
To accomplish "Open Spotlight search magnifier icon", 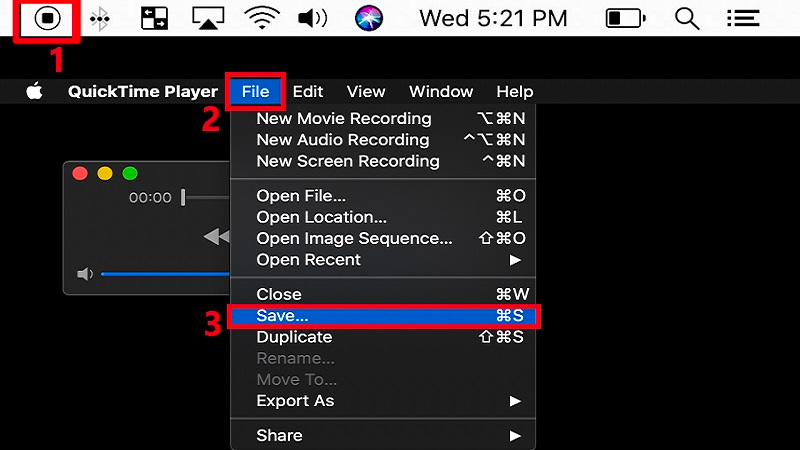I will (x=687, y=18).
